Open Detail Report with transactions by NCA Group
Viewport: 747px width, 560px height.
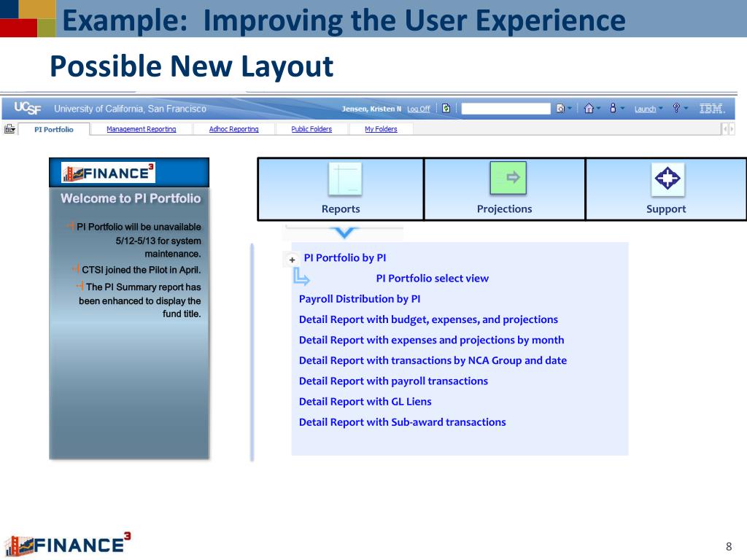click(433, 360)
